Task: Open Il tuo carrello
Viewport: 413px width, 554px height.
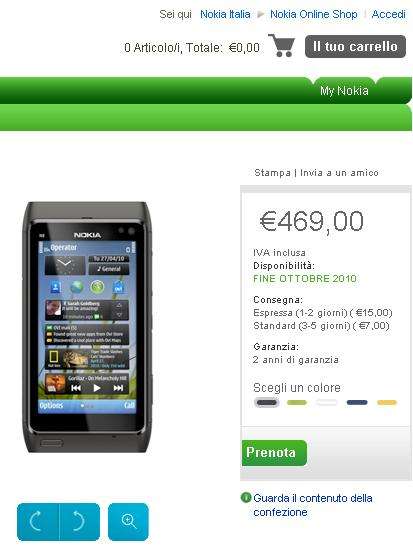Action: pos(355,46)
